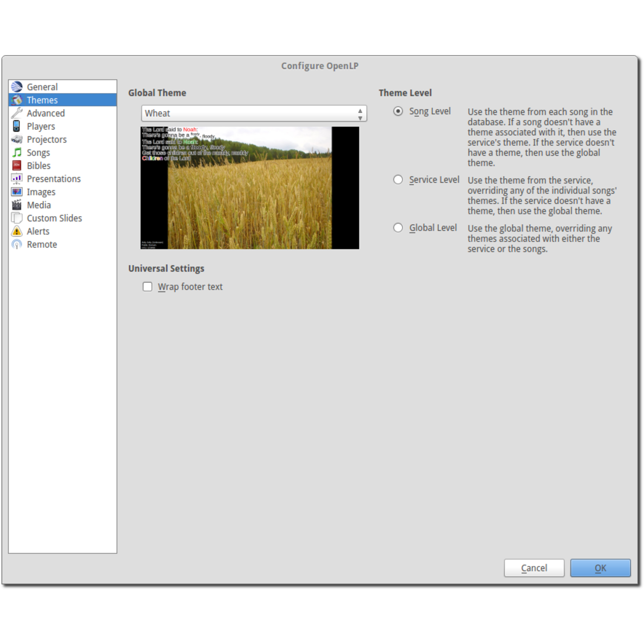The width and height of the screenshot is (644, 644).
Task: Open Players settings via its device icon
Action: (17, 126)
